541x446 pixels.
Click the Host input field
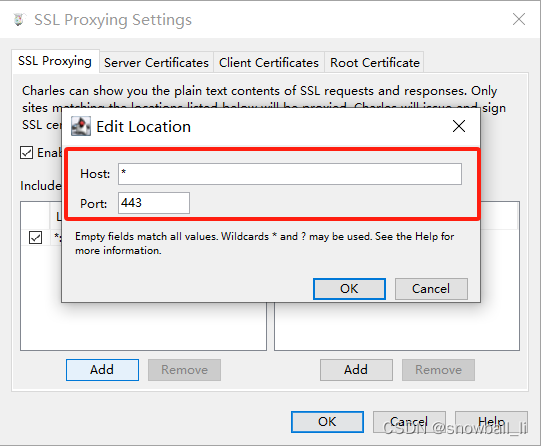(290, 174)
